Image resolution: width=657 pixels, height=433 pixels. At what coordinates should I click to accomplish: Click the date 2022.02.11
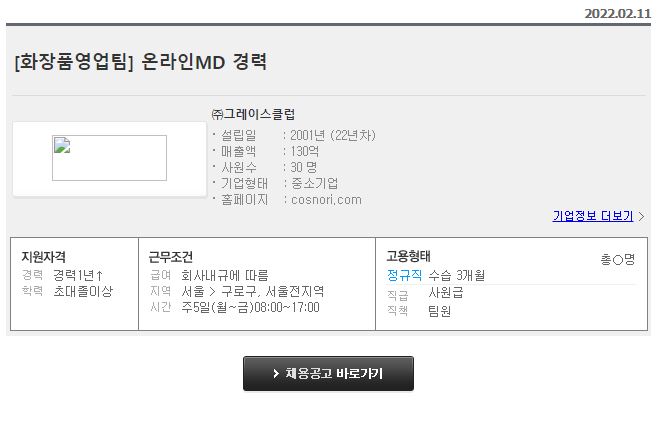pos(618,13)
